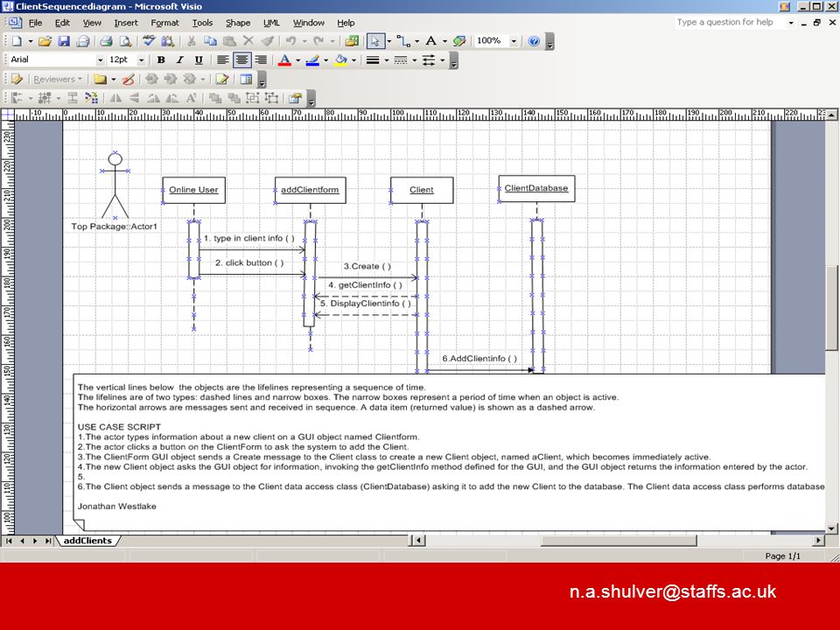Open the Format menu
The width and height of the screenshot is (840, 630).
point(165,23)
